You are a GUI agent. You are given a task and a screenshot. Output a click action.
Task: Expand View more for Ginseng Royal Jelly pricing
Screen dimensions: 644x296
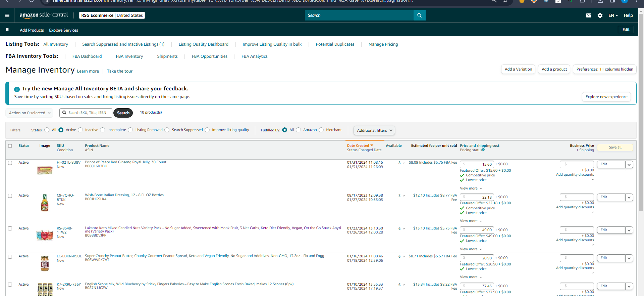point(471,188)
